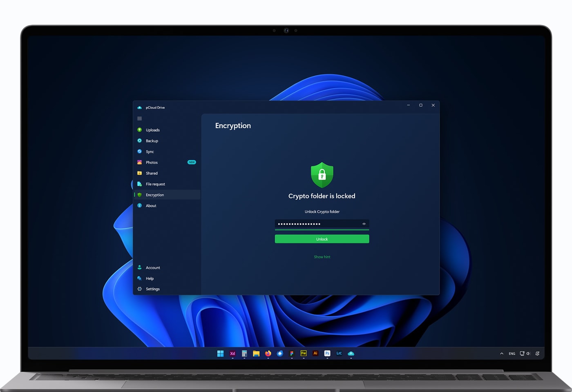Collapse the sidebar using the hamburger menu
This screenshot has height=392, width=572.
coord(139,118)
